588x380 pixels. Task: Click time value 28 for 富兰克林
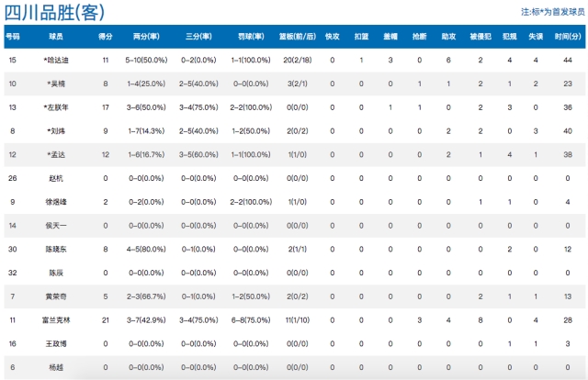(568, 320)
